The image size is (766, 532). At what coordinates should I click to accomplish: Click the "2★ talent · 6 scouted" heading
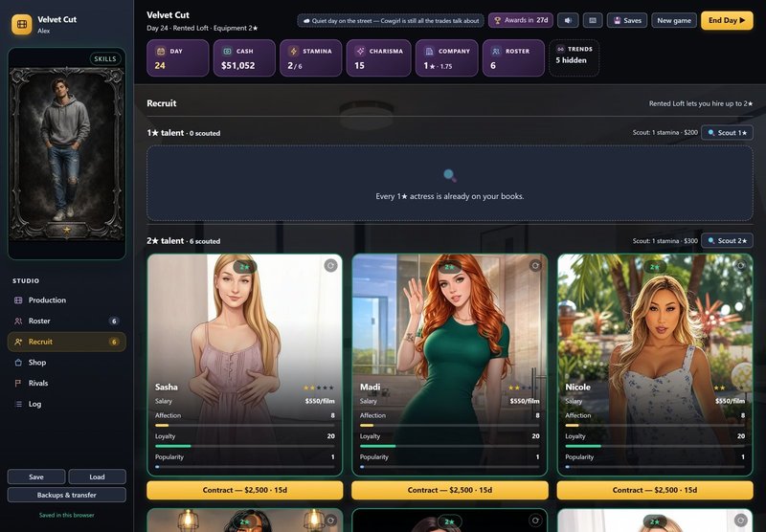pos(183,240)
